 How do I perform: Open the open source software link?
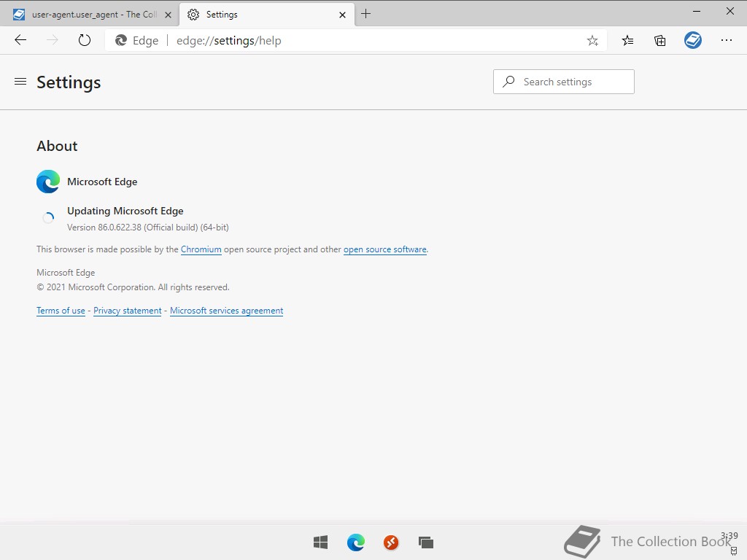point(385,249)
